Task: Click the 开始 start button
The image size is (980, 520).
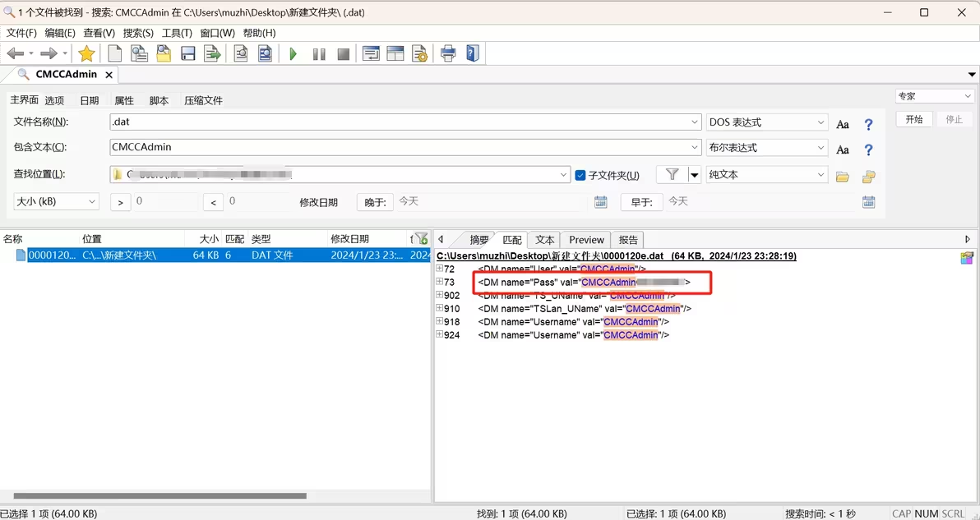Action: click(914, 119)
